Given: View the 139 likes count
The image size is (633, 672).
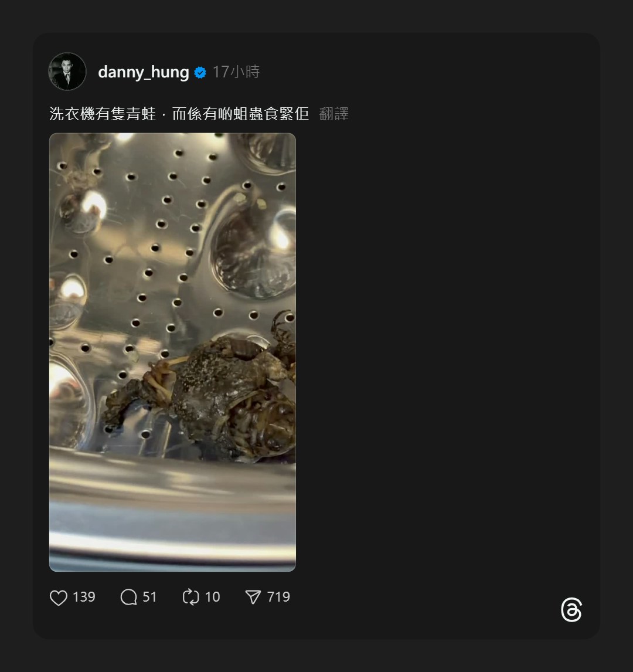Looking at the screenshot, I should tap(84, 597).
